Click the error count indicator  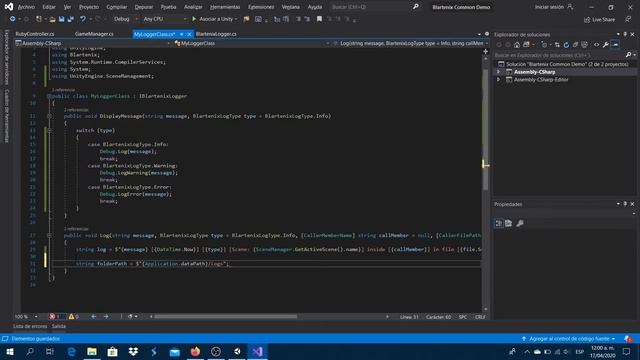tap(56, 316)
